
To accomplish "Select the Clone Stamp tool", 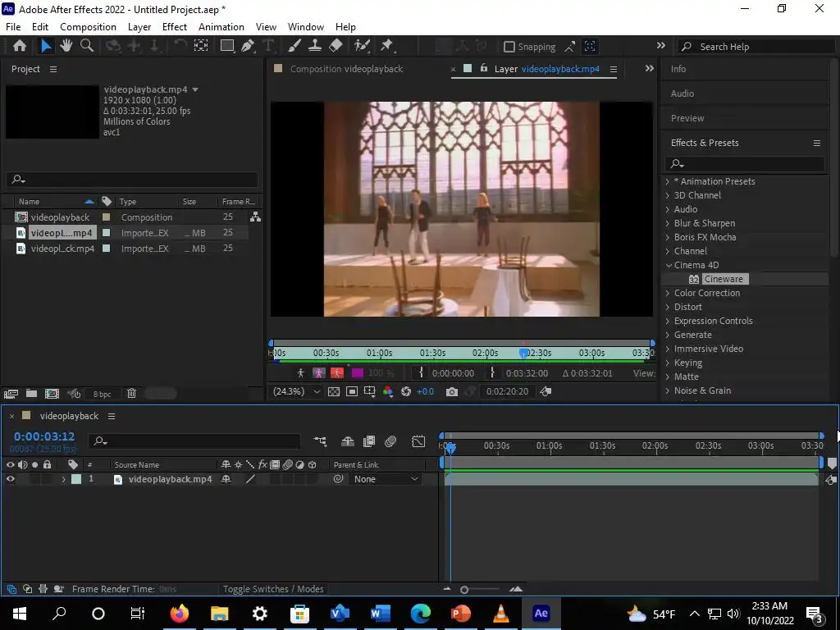I will (x=314, y=46).
